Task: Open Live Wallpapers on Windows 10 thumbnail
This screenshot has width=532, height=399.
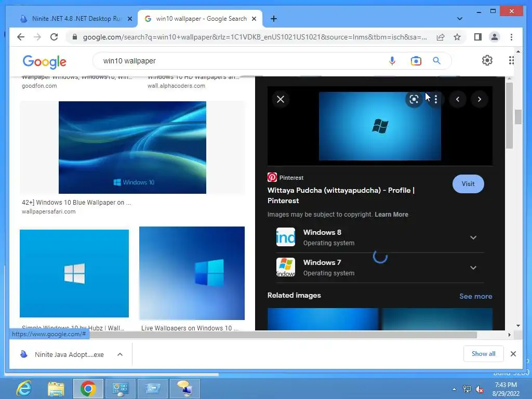Action: 192,273
